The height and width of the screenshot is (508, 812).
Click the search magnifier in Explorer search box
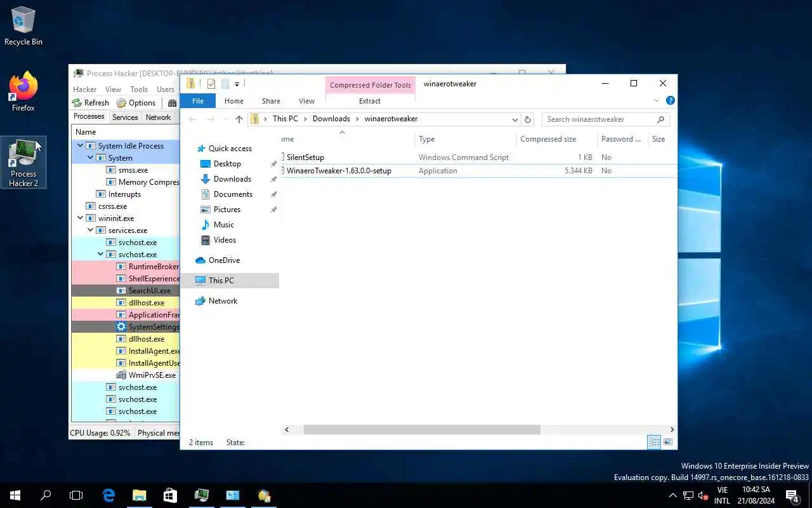coord(660,119)
